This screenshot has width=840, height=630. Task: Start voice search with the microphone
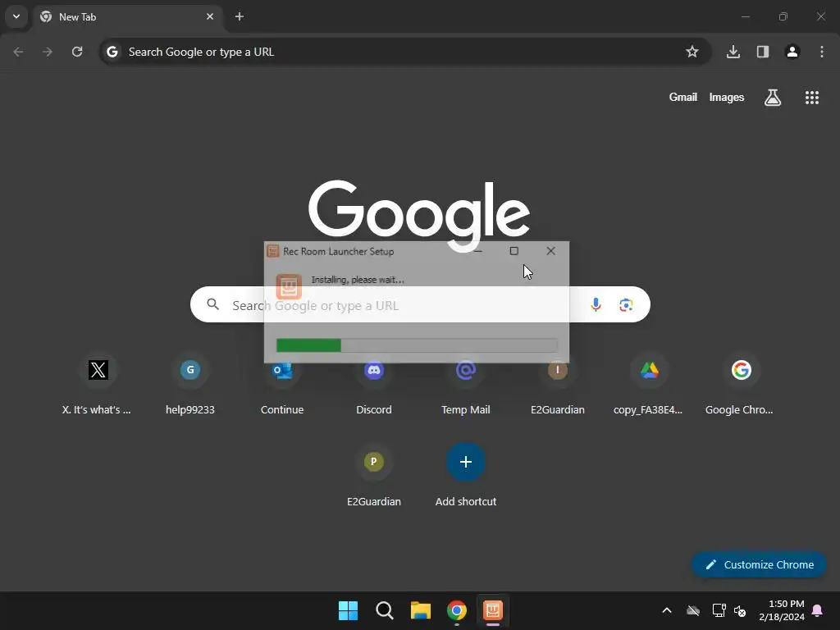[596, 305]
